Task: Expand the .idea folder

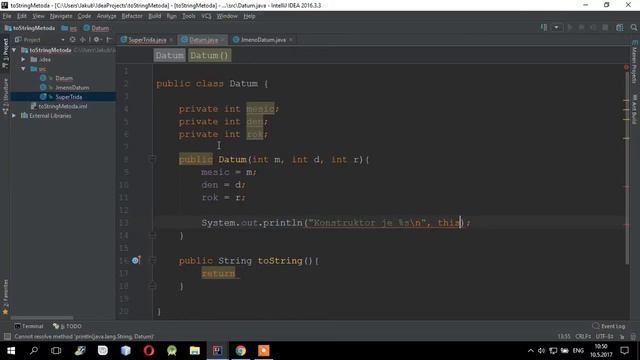Action: pyautogui.click(x=23, y=60)
